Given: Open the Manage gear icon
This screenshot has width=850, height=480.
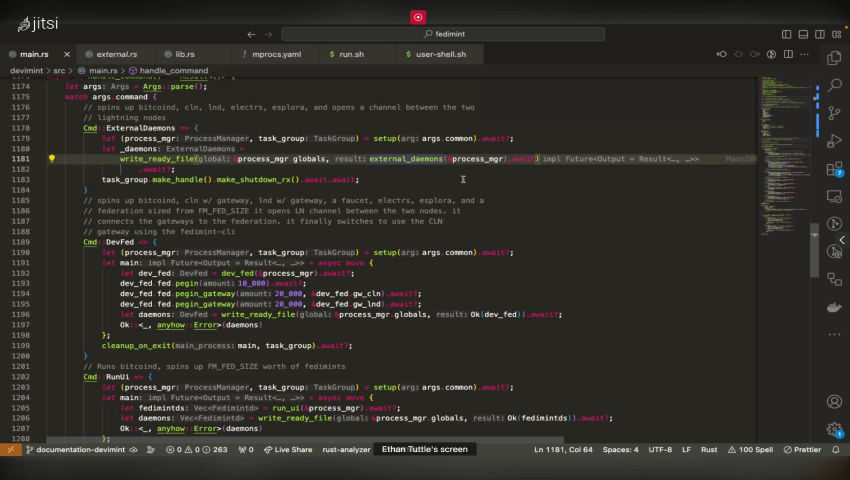Looking at the screenshot, I should click(834, 430).
